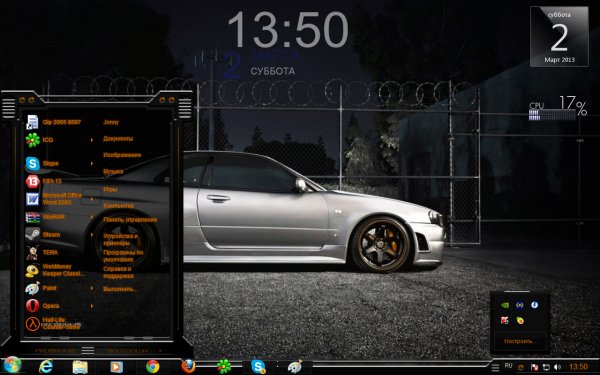This screenshot has width=600, height=375.
Task: Expand the Steam jump list arrow
Action: tap(92, 235)
